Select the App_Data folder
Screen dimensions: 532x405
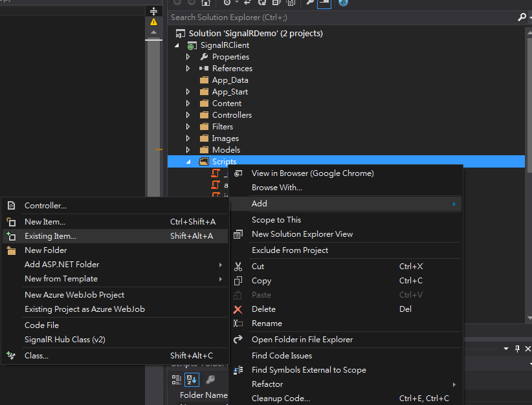click(x=230, y=80)
